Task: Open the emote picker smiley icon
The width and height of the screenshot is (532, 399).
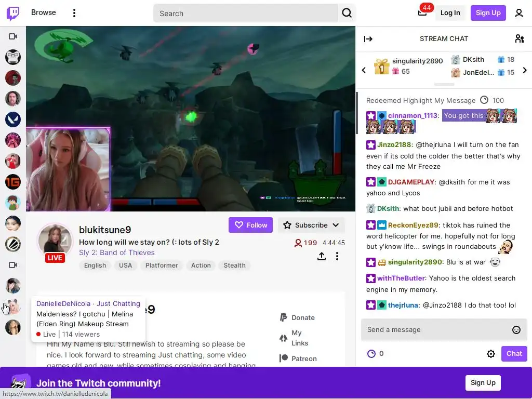Action: (516, 330)
